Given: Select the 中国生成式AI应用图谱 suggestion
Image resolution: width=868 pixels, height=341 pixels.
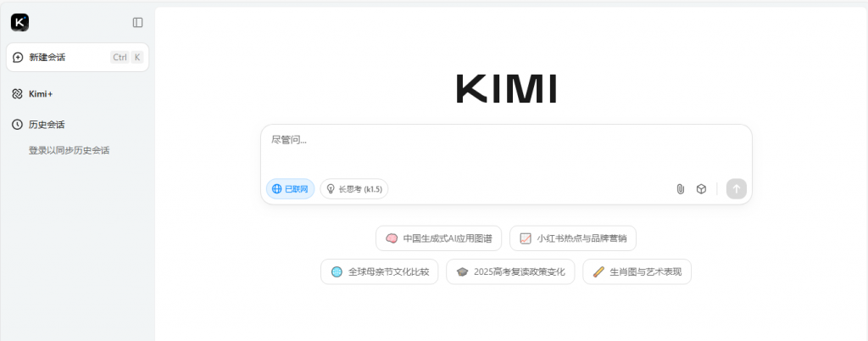Looking at the screenshot, I should [439, 238].
